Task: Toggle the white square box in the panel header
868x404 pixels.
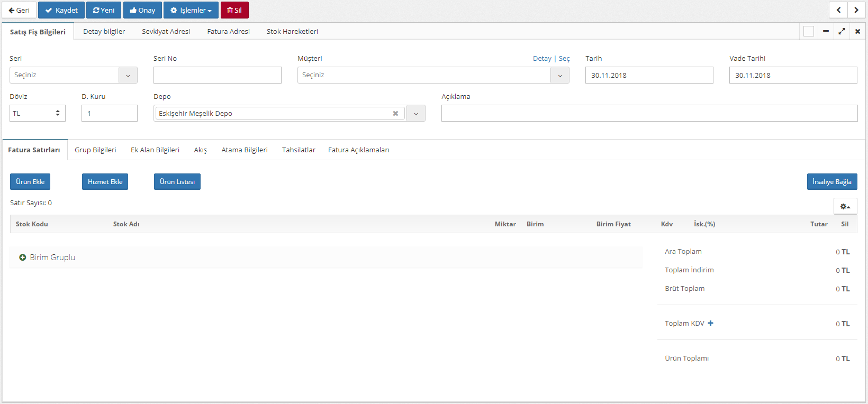Action: click(809, 32)
